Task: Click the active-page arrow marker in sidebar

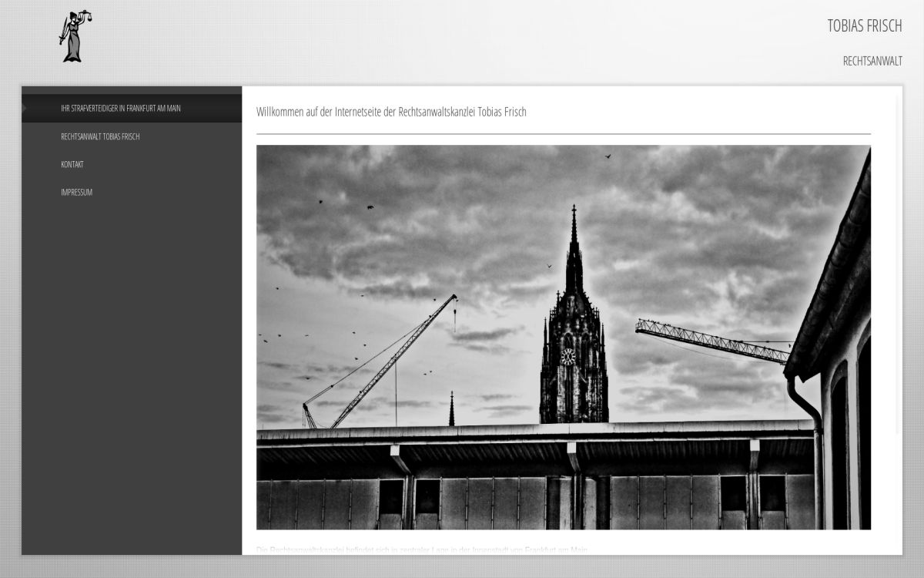Action: (x=25, y=109)
